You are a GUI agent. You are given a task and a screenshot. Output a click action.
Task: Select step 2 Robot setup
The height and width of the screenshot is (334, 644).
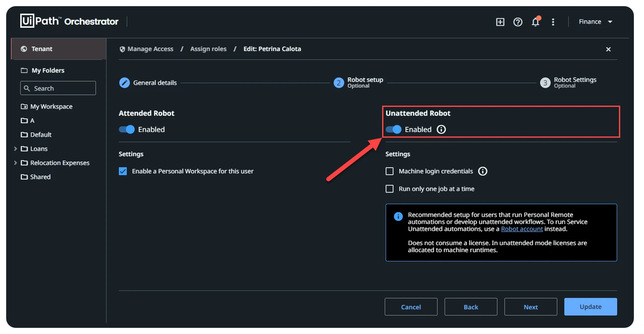click(x=359, y=82)
